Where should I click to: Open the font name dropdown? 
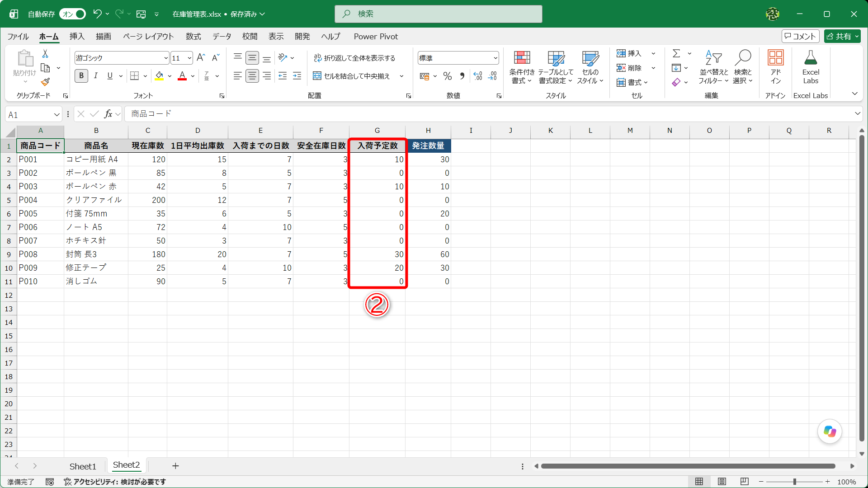(166, 58)
